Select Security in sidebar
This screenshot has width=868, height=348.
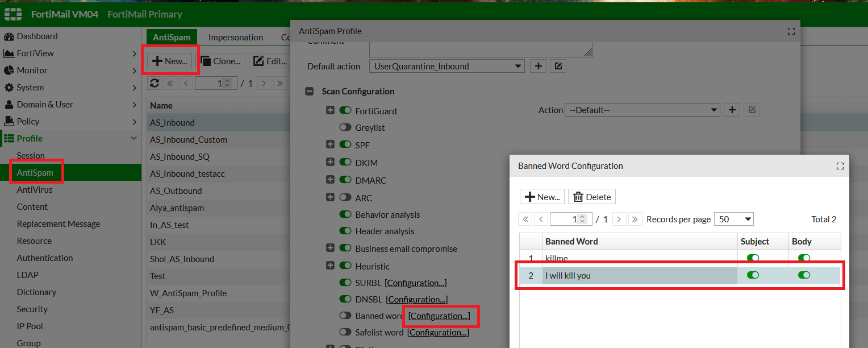click(32, 309)
